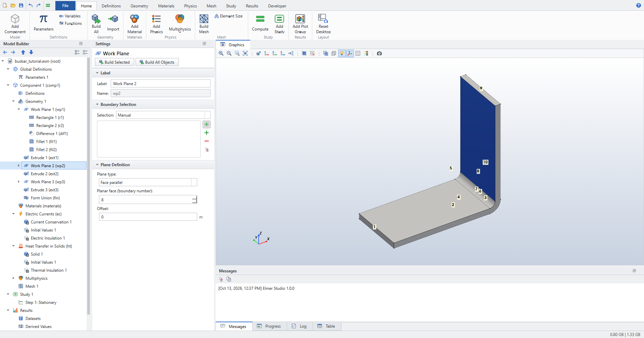Click the Build Selected button

[x=114, y=62]
